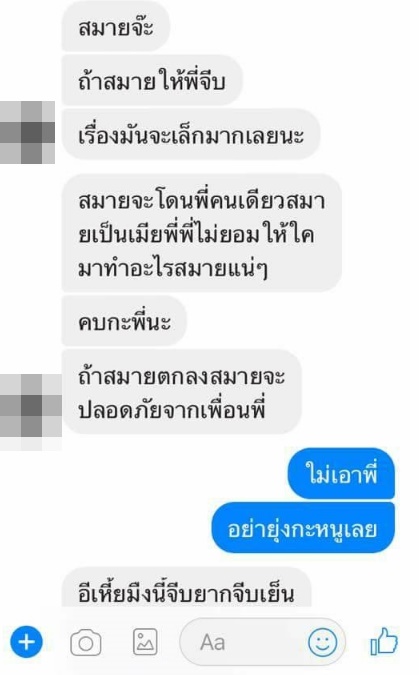Viewport: 419px width, 675px height.
Task: Select the blue reply "ไม่เอาพี่"
Action: [341, 473]
